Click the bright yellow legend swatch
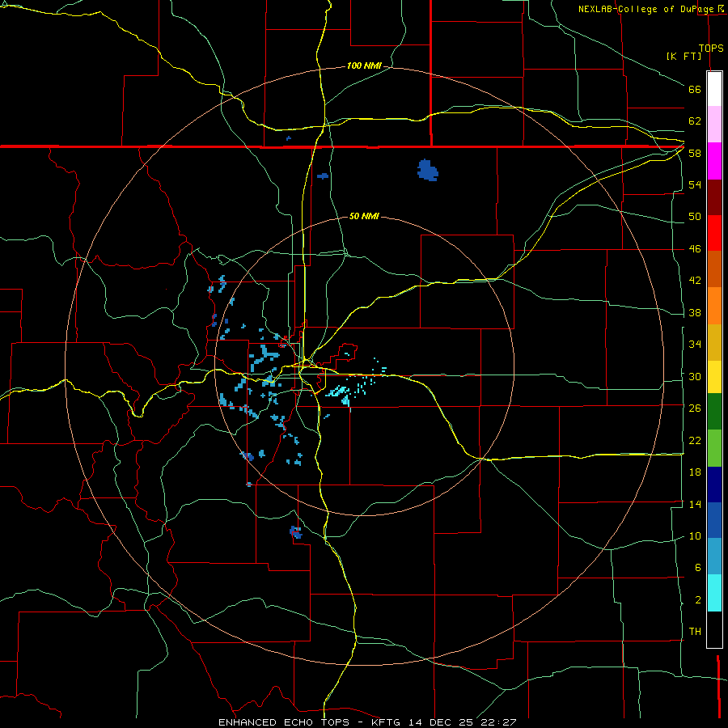Image resolution: width=728 pixels, height=728 pixels. 714,377
